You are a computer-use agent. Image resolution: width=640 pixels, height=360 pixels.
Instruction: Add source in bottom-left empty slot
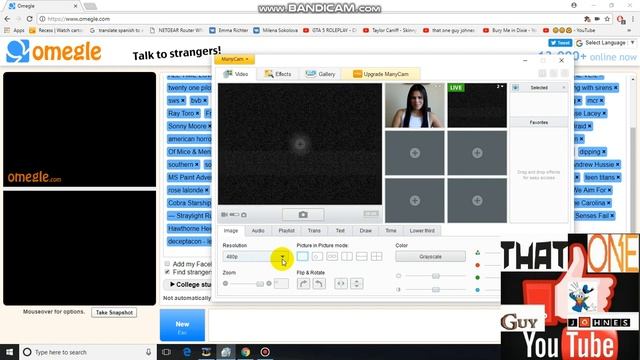click(415, 200)
